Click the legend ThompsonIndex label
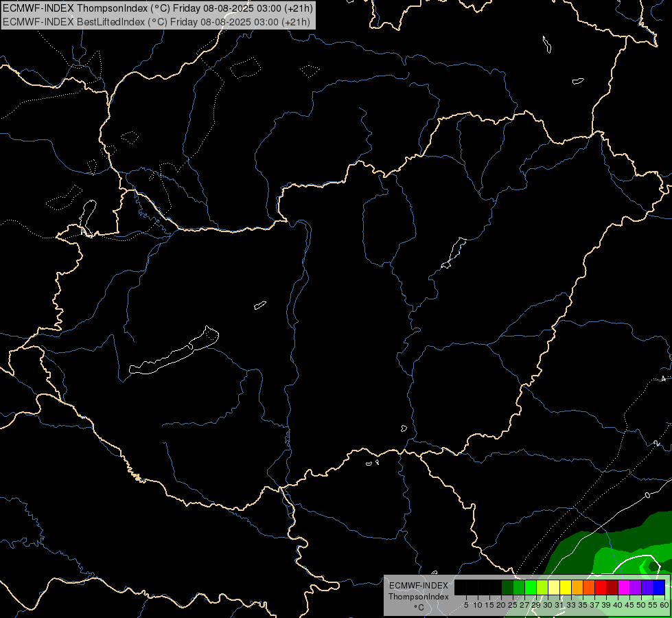Viewport: 672px width, 618px height. (x=418, y=597)
